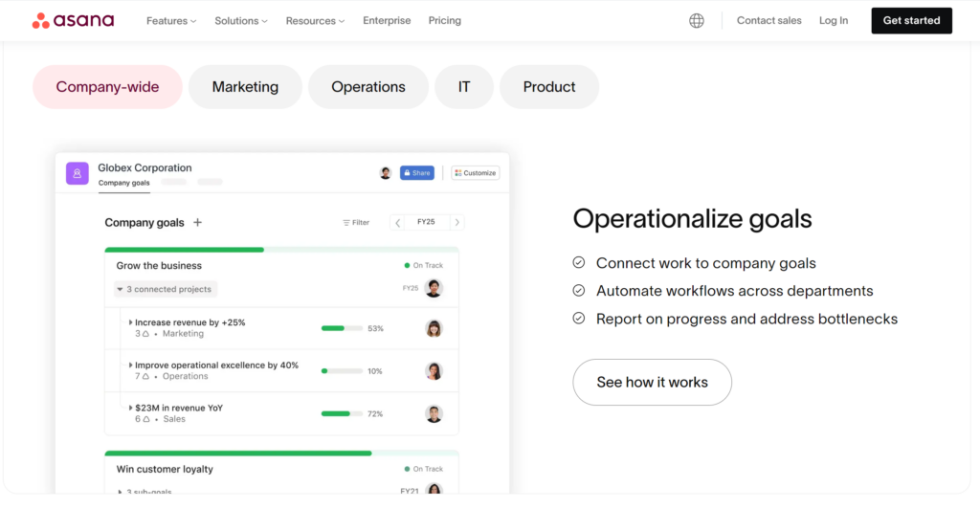
Task: Go to next fiscal year arrow
Action: [x=457, y=222]
